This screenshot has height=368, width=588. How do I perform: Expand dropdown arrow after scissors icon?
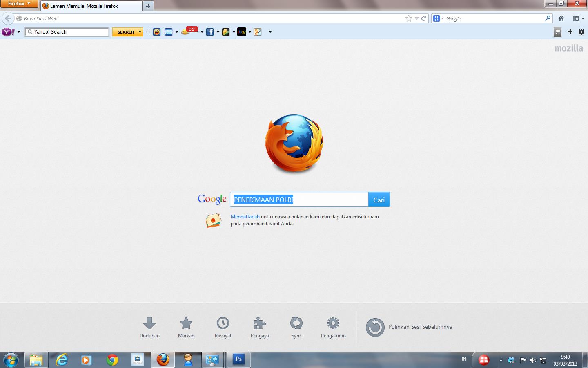(270, 32)
